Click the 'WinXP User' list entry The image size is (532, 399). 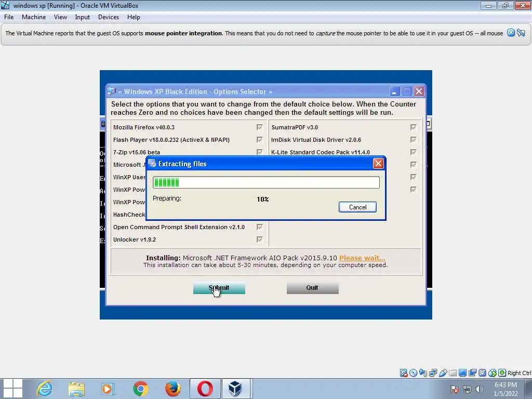129,177
